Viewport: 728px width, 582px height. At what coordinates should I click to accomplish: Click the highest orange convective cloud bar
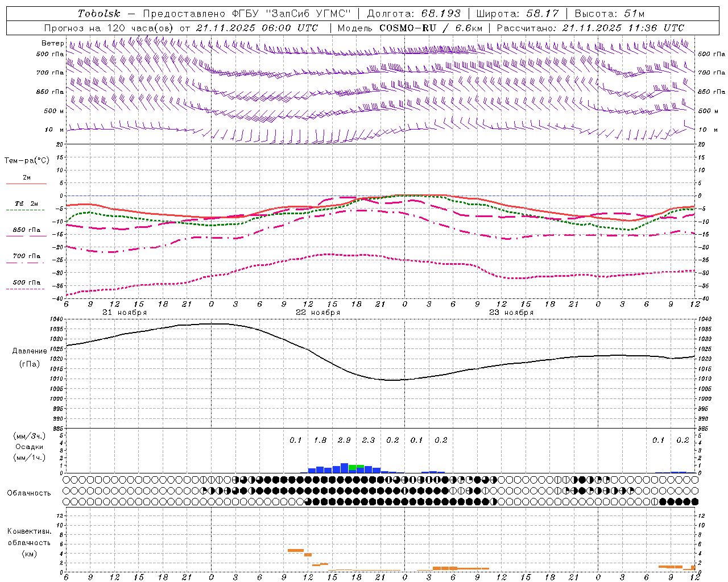(295, 550)
